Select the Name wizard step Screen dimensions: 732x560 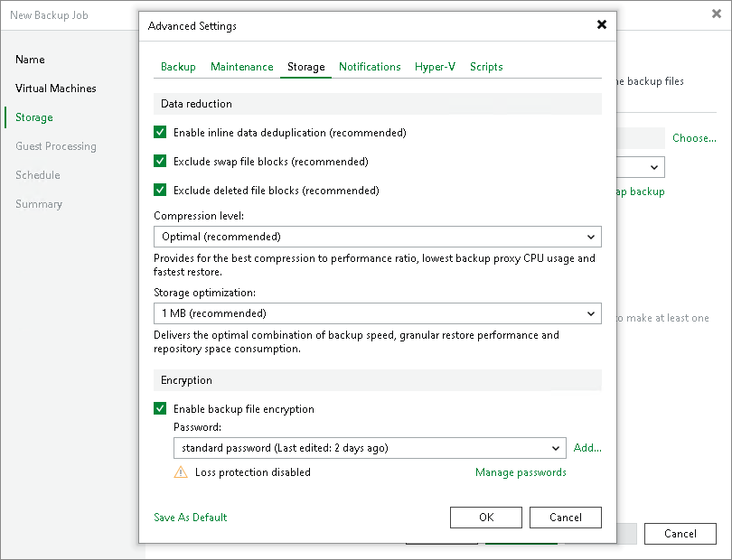point(31,60)
